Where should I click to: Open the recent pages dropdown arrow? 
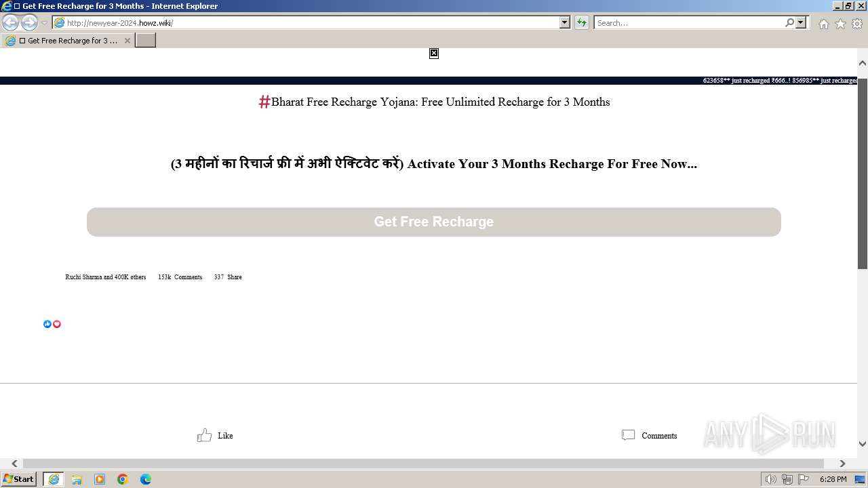pyautogui.click(x=44, y=23)
